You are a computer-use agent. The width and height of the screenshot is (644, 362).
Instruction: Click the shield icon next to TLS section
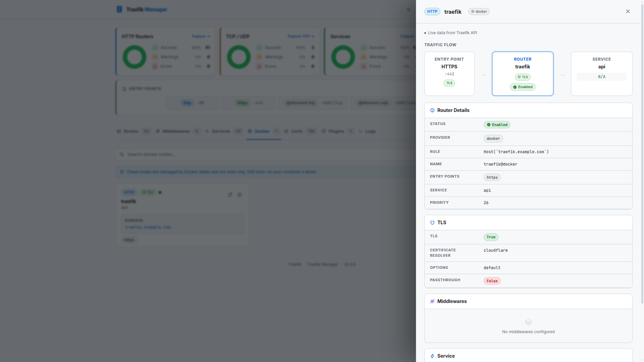click(432, 223)
